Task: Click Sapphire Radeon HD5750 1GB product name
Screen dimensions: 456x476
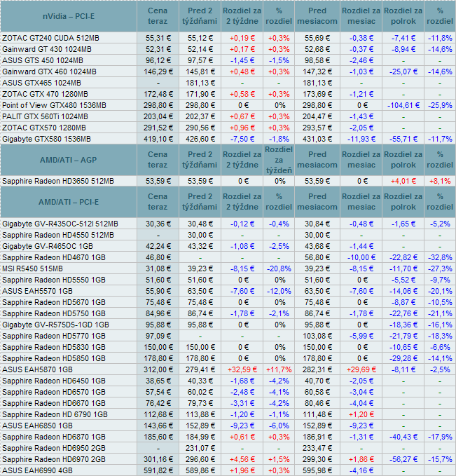Action: click(54, 314)
